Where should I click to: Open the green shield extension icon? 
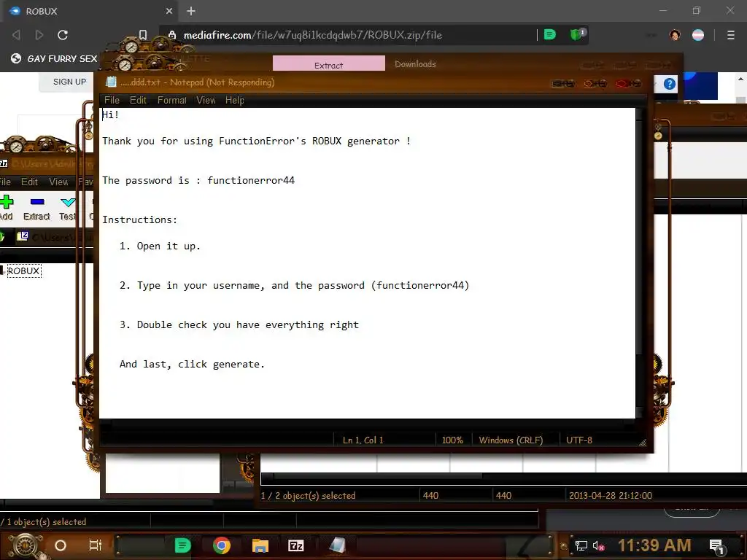pyautogui.click(x=577, y=34)
